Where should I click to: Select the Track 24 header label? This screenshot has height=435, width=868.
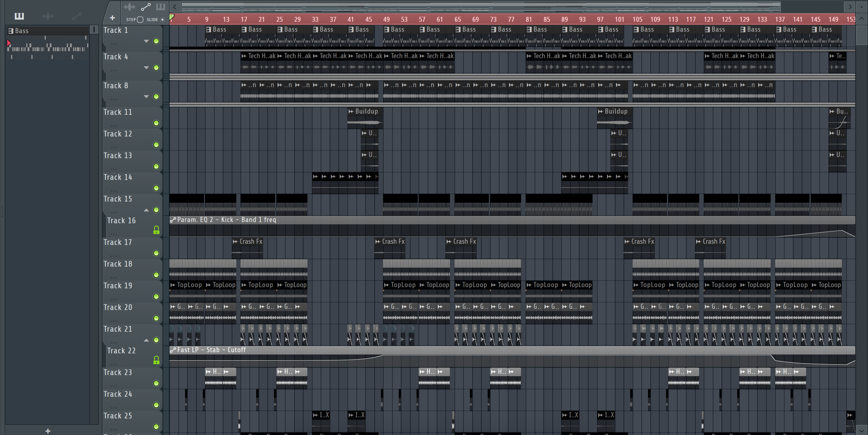pyautogui.click(x=118, y=394)
